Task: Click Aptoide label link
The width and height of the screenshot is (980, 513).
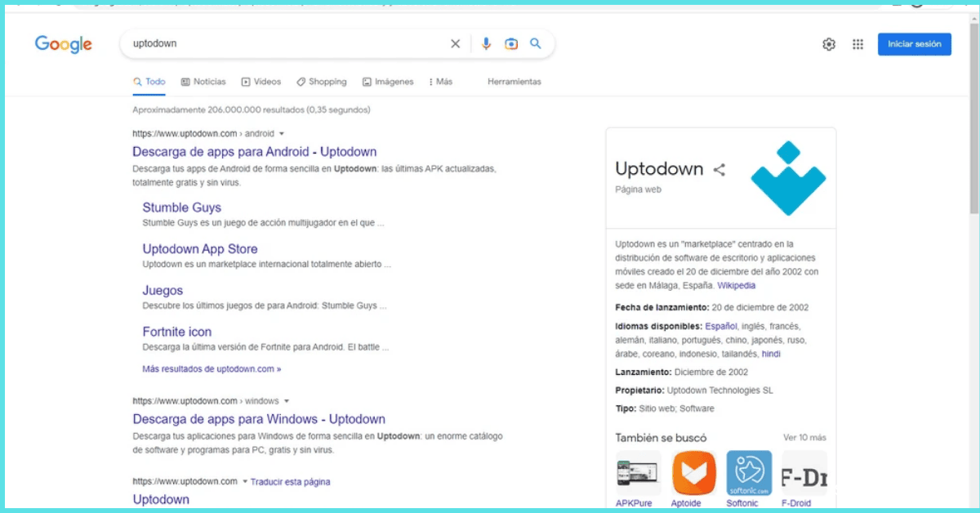Action: pos(686,503)
